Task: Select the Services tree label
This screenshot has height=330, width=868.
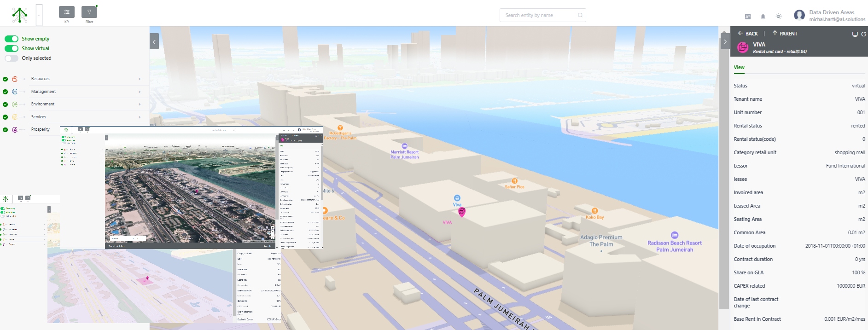Action: tap(38, 117)
